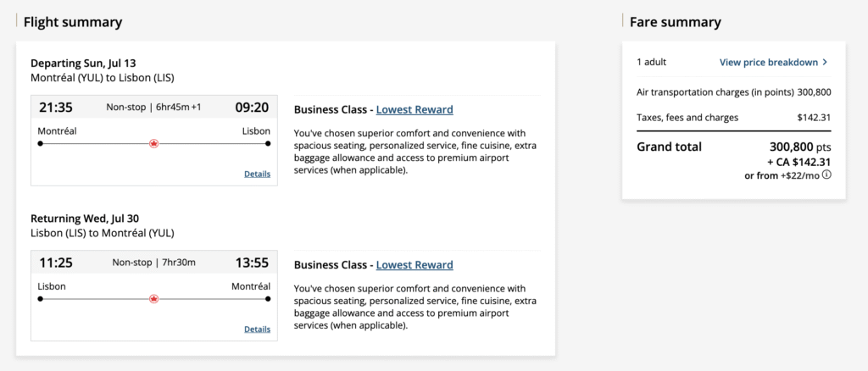
Task: Click the maple leaf icon on the Lisbon–Montréal route
Action: (153, 298)
